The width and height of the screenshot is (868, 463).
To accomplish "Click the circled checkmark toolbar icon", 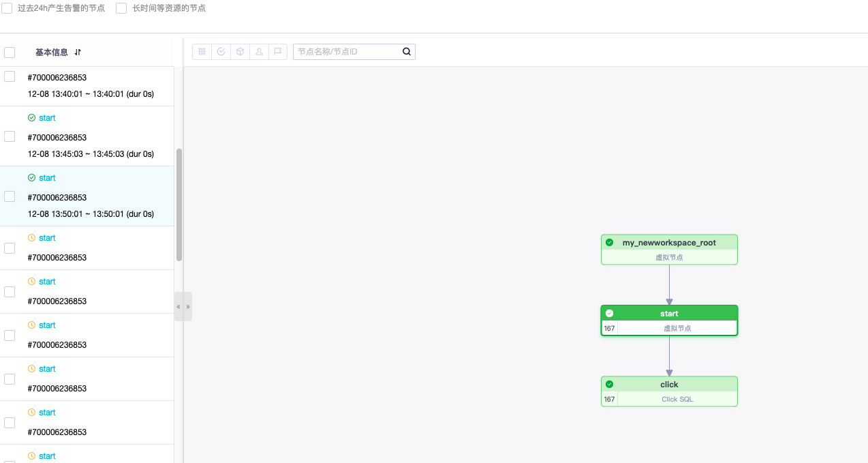I will pos(221,52).
